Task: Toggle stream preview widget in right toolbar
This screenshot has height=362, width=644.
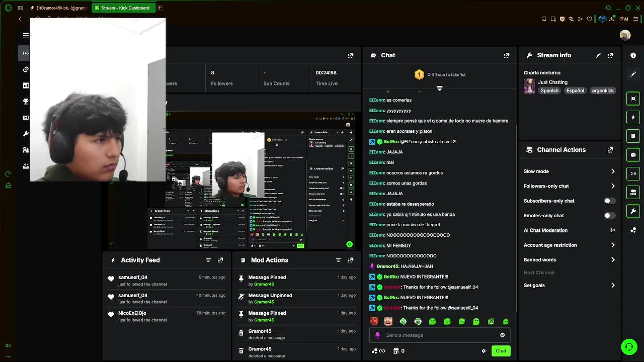Action: (633, 99)
